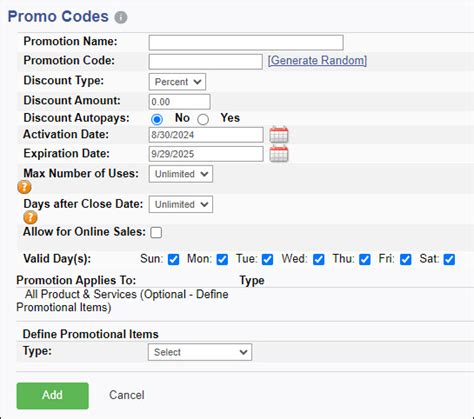The image size is (474, 419).
Task: Enable the Allow for Online Sales checkbox
Action: point(156,232)
